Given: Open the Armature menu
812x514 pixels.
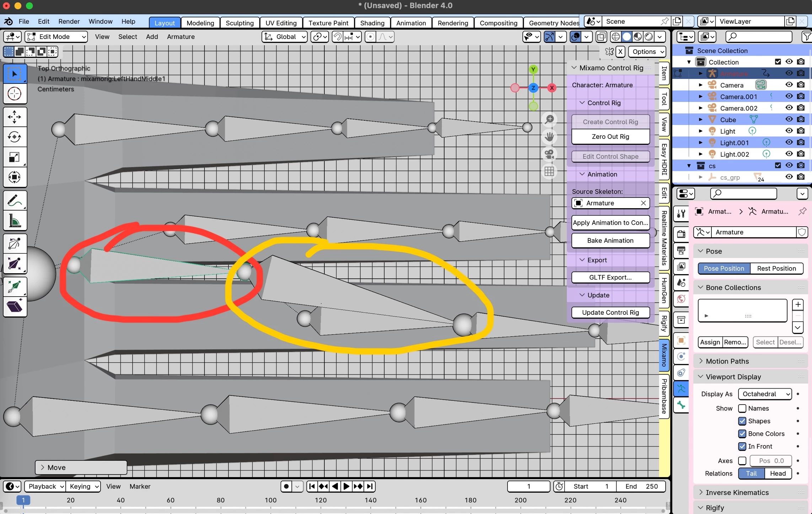Looking at the screenshot, I should [x=181, y=37].
